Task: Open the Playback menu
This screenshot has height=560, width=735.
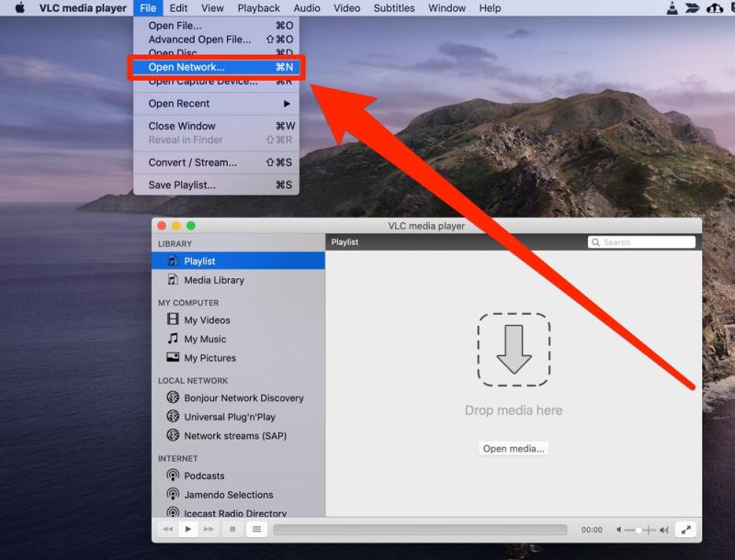Action: point(258,8)
